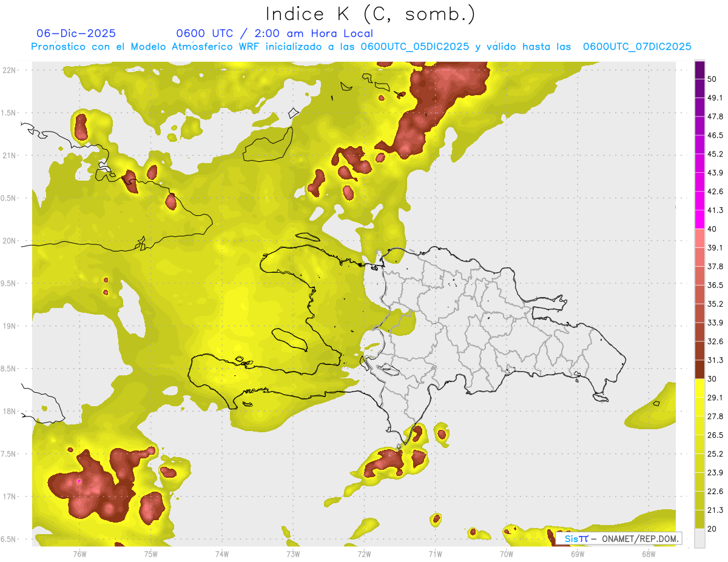
Task: Click the yellow colorbar segment between 29.1 and 30
Action: pos(699,388)
